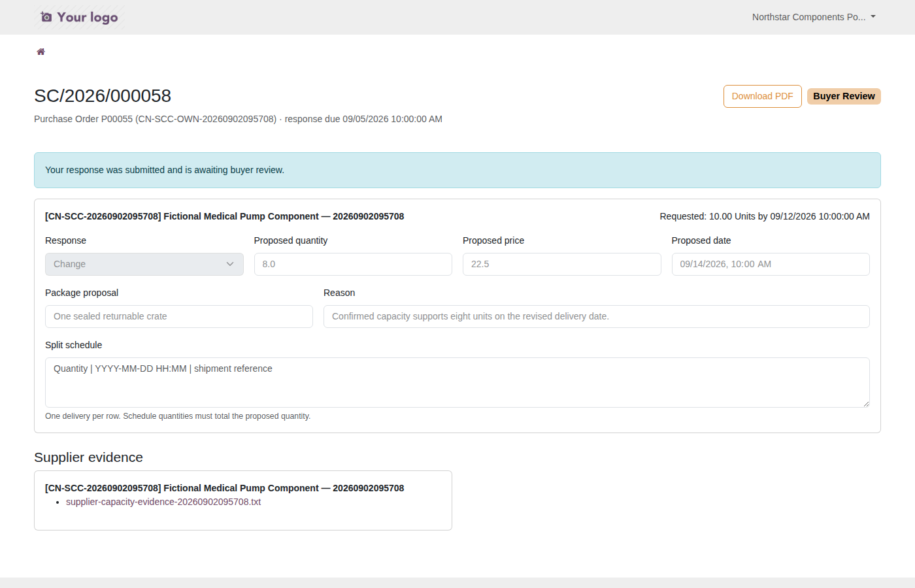Click the Proposed date label
The height and width of the screenshot is (588, 915).
pyautogui.click(x=701, y=240)
